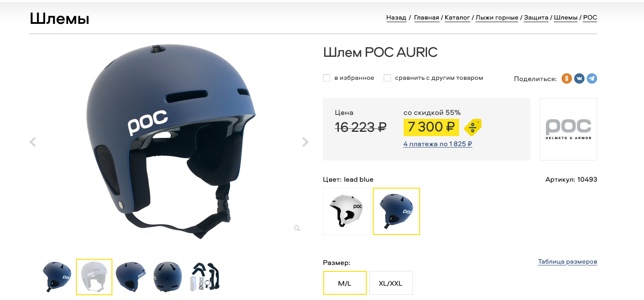This screenshot has height=300, width=644.
Task: Share the product on Odnoklassniki
Action: pyautogui.click(x=566, y=78)
